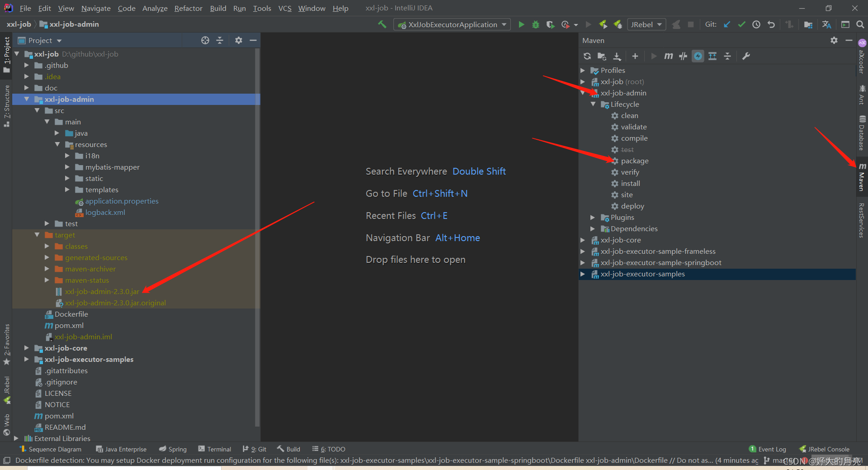This screenshot has height=470, width=868.
Task: Show Maven dependencies diagram icon
Action: point(712,56)
